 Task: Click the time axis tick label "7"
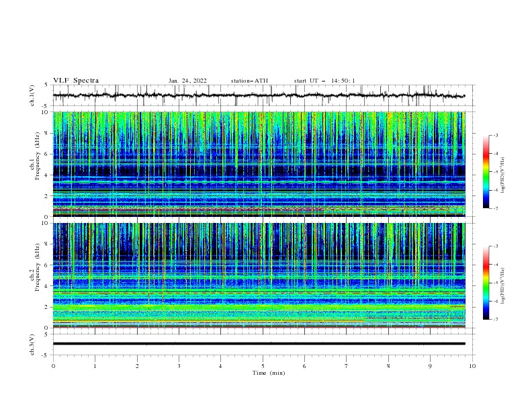point(347,366)
